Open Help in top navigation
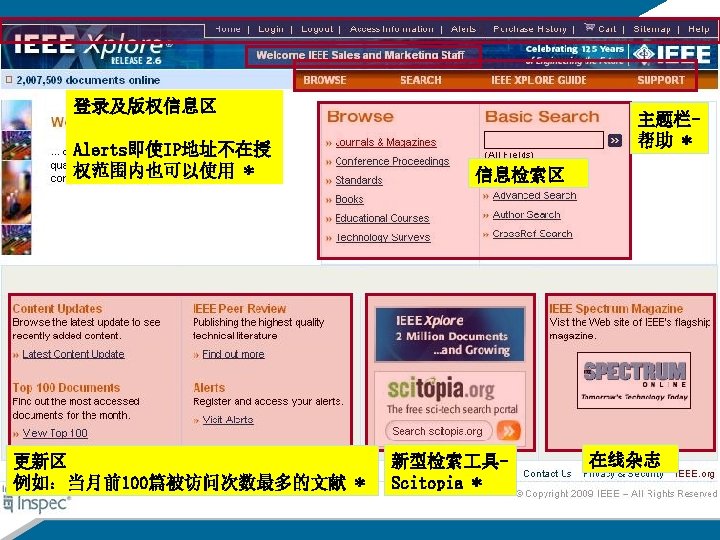This screenshot has width=720, height=540. (x=698, y=29)
